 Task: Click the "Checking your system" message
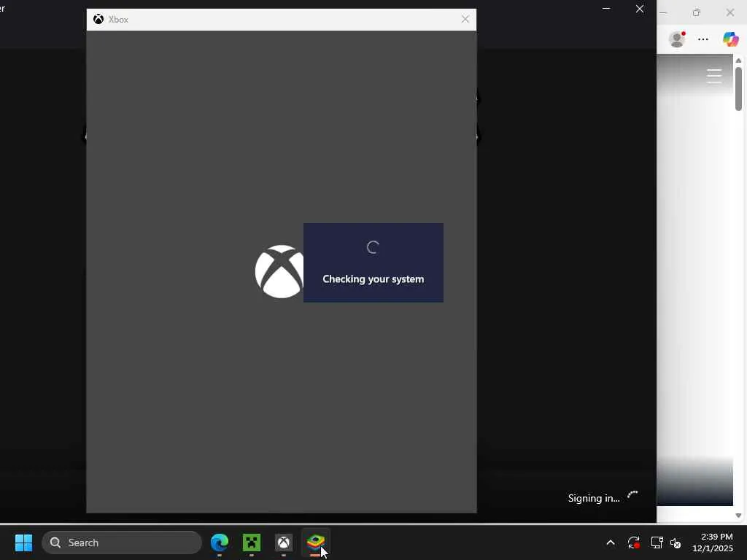373,279
